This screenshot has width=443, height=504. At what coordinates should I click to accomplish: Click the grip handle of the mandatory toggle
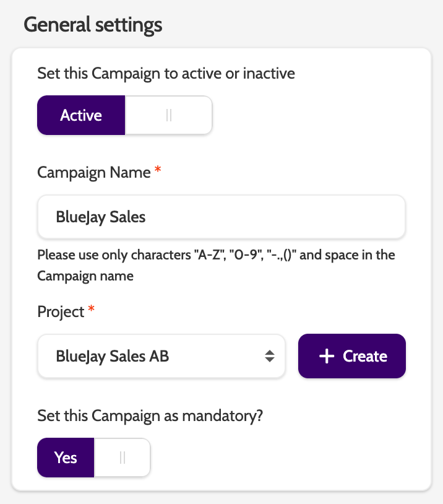122,458
